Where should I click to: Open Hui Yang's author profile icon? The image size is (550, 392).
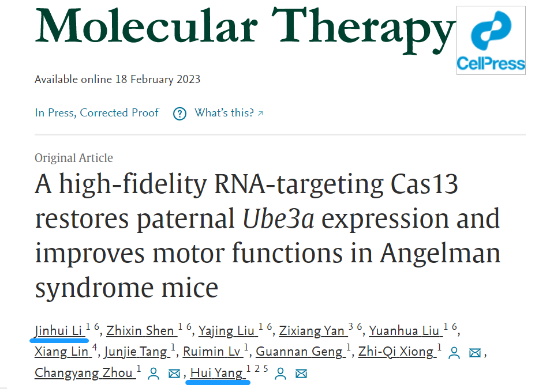tap(280, 374)
